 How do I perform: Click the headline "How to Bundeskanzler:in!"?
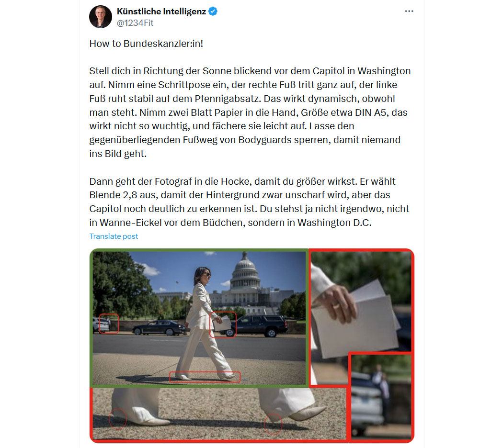point(146,44)
